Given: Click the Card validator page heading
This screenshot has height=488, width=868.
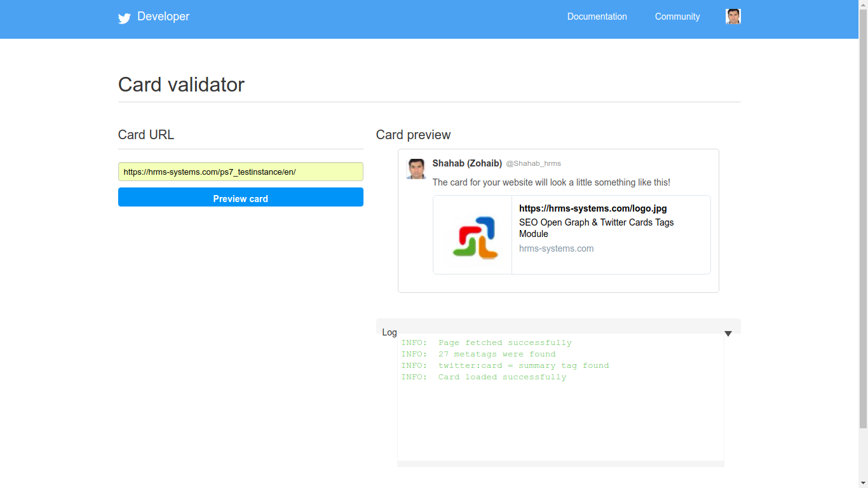Looking at the screenshot, I should pyautogui.click(x=181, y=85).
